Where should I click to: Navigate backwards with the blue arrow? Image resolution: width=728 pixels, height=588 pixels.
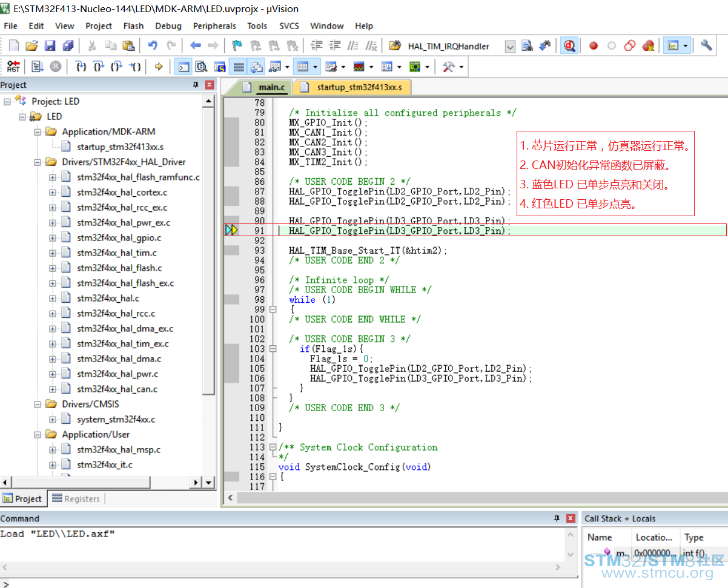tap(195, 45)
